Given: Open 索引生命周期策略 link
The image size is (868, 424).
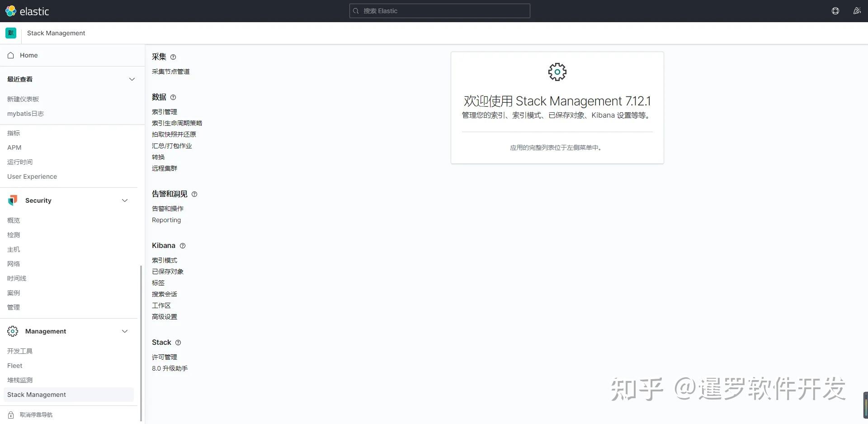Looking at the screenshot, I should (x=177, y=123).
